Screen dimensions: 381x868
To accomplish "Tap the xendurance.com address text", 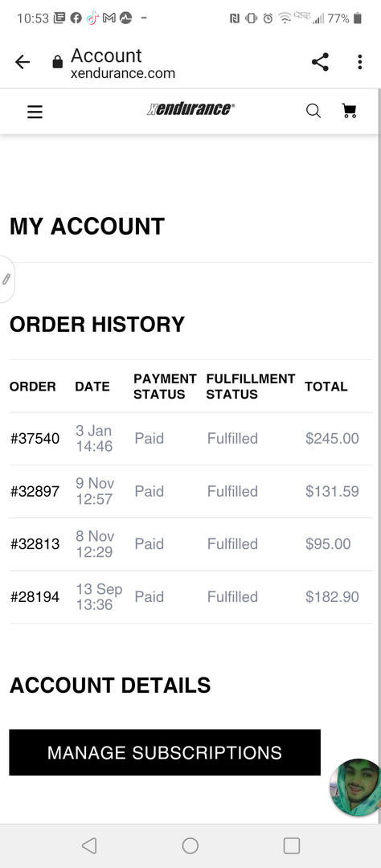I will (x=123, y=73).
